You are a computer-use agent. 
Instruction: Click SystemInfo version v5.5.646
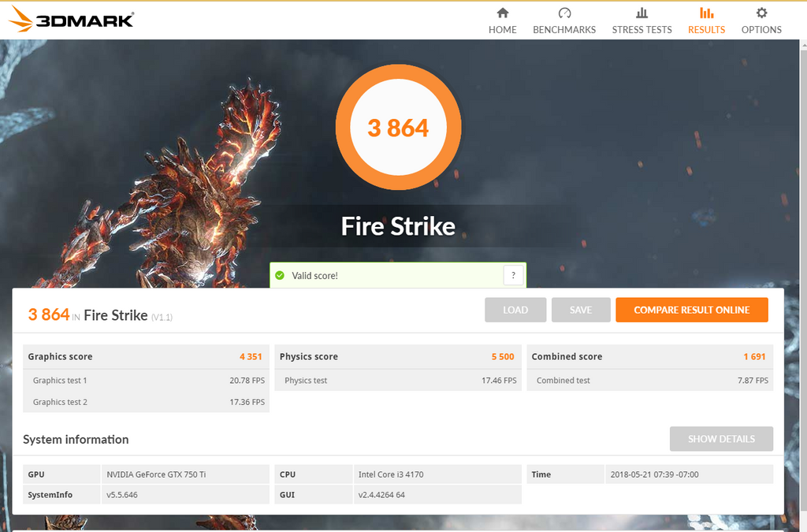(x=122, y=495)
